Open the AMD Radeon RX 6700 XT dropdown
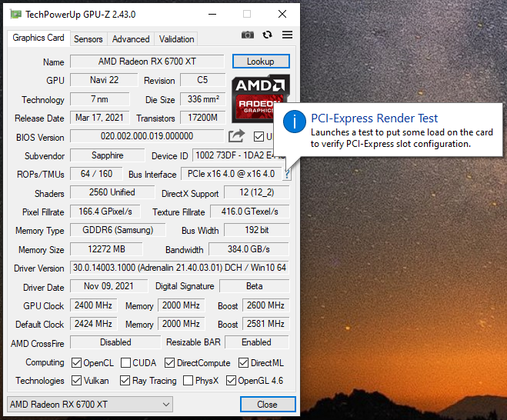Image resolution: width=507 pixels, height=420 pixels. coord(90,404)
